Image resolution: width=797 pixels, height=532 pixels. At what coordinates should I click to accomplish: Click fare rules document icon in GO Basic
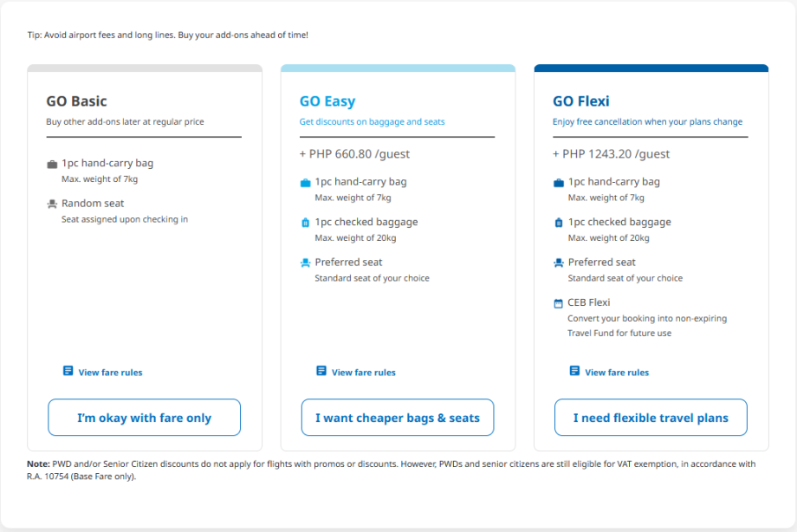coord(68,371)
